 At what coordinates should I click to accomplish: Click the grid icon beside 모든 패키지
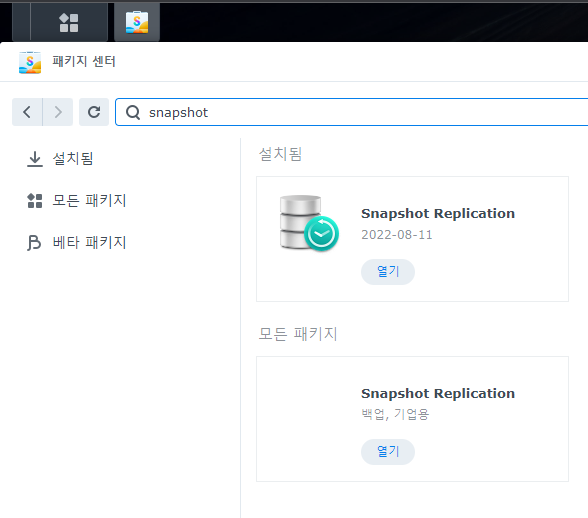click(35, 201)
